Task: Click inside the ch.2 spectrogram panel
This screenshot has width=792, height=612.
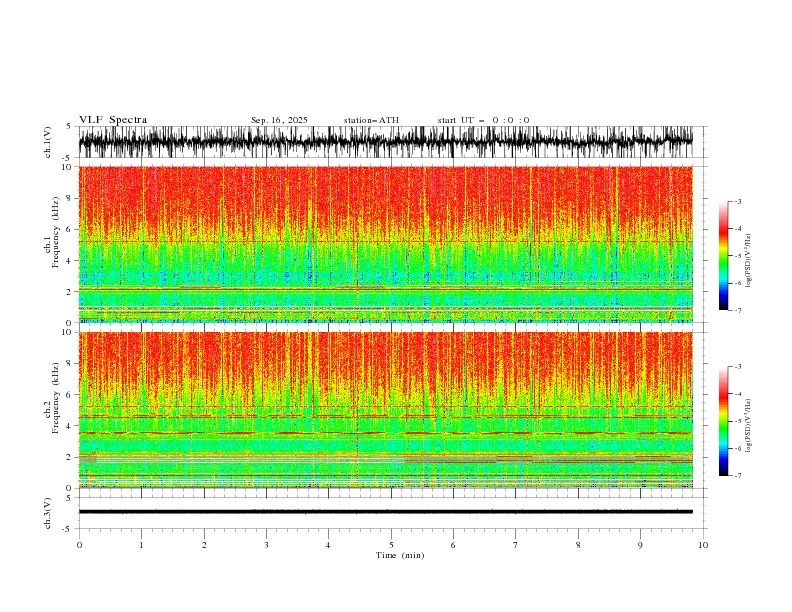Action: click(386, 410)
